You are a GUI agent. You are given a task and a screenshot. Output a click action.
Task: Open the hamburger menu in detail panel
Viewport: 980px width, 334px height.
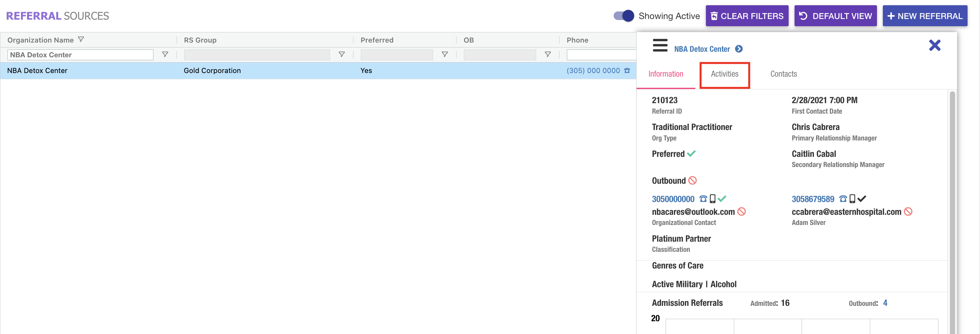coord(660,45)
